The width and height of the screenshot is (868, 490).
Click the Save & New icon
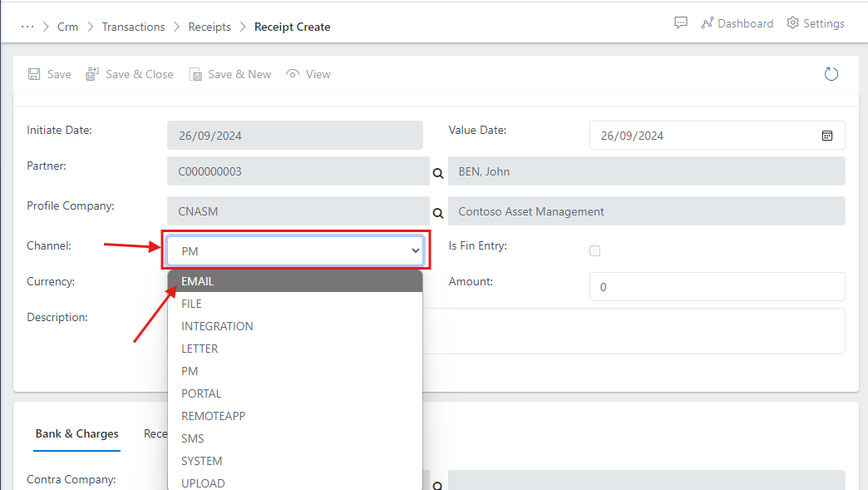195,74
